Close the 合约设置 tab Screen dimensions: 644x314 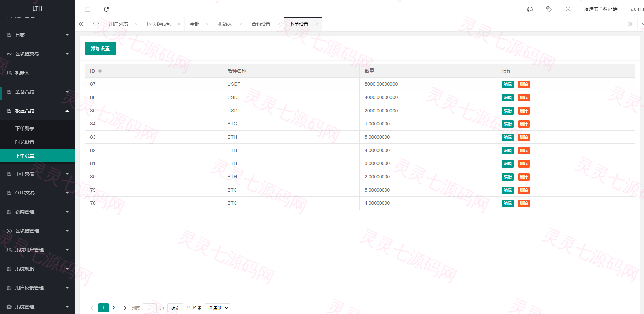tap(279, 24)
